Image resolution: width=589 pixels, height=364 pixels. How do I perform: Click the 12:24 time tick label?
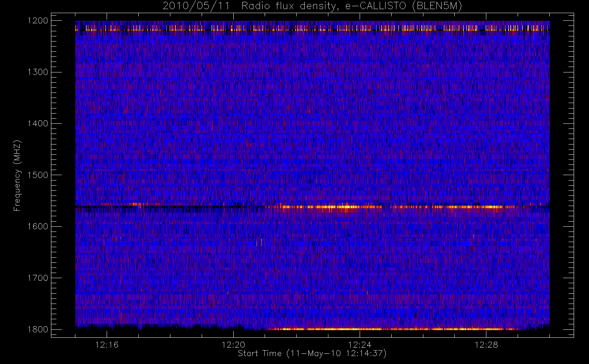[360, 345]
